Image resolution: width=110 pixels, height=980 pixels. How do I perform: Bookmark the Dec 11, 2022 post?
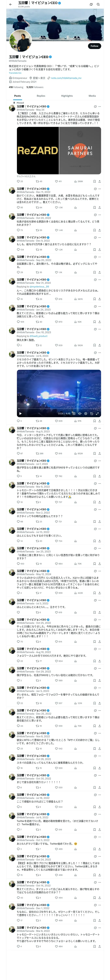click(95, 208)
